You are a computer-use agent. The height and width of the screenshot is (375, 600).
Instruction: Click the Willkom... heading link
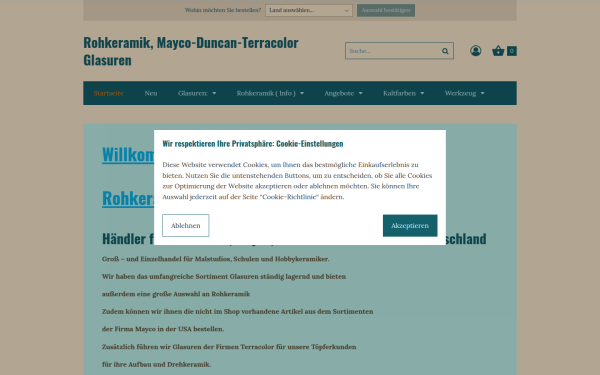pyautogui.click(x=128, y=155)
